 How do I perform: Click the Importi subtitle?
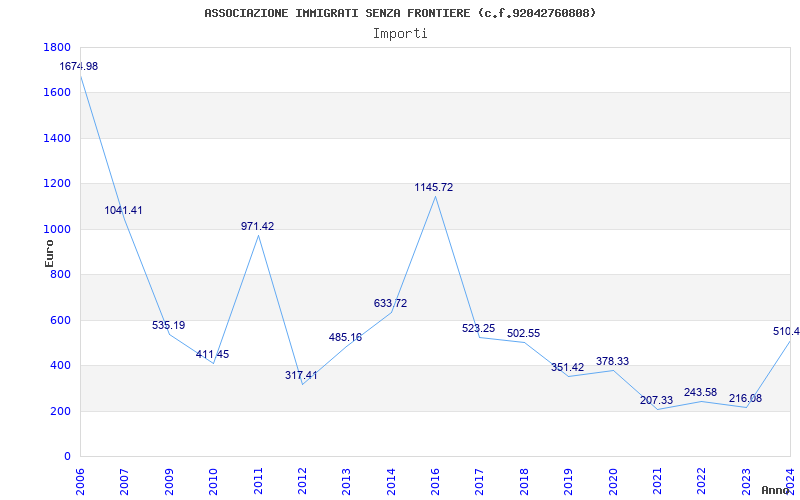point(400,33)
